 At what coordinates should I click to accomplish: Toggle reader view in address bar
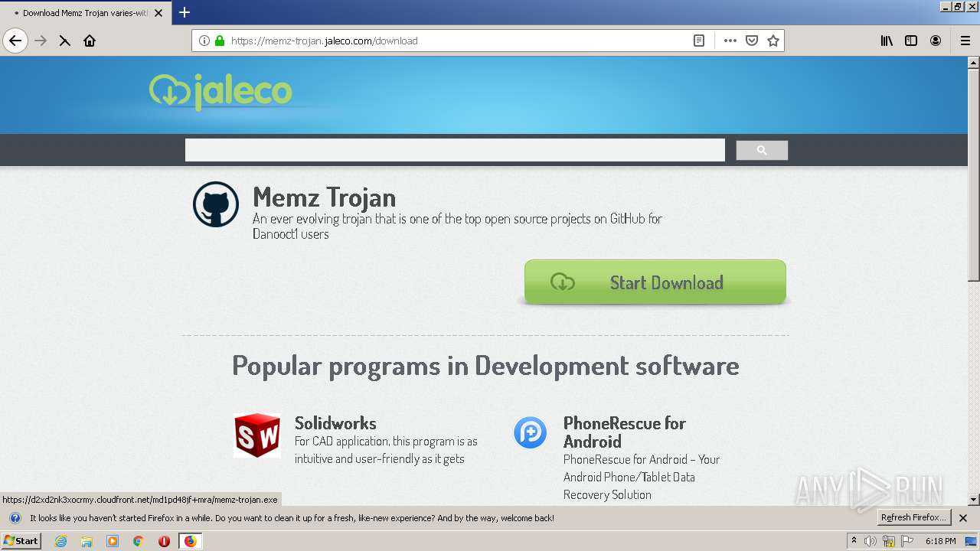(699, 41)
